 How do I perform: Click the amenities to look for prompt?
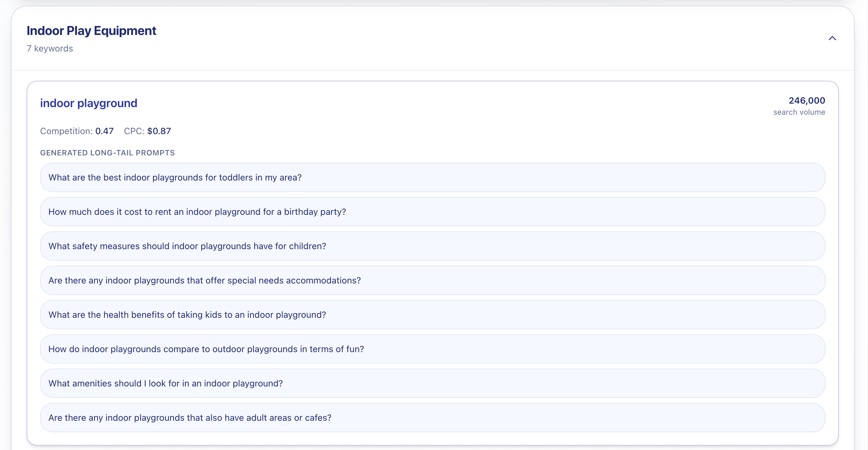click(166, 384)
